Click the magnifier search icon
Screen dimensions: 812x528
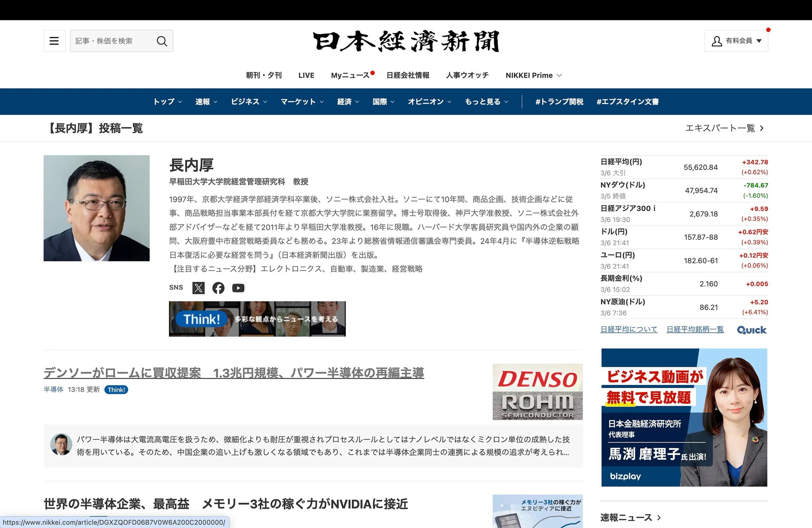pyautogui.click(x=162, y=41)
